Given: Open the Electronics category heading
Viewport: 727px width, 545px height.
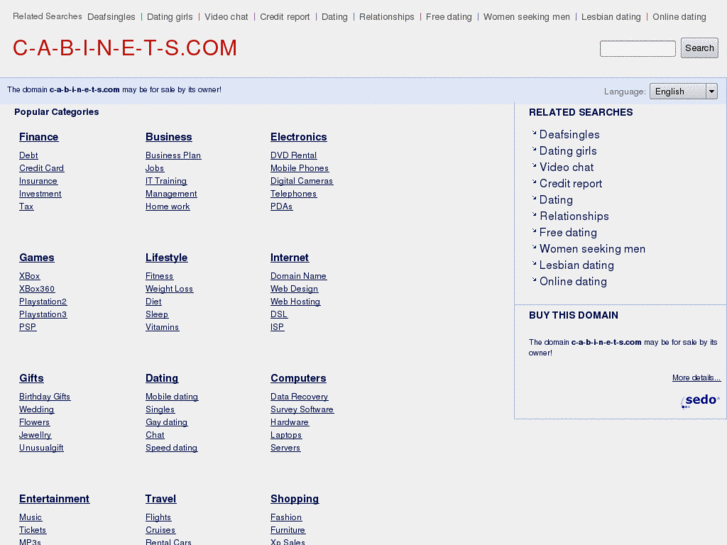Looking at the screenshot, I should [x=299, y=137].
